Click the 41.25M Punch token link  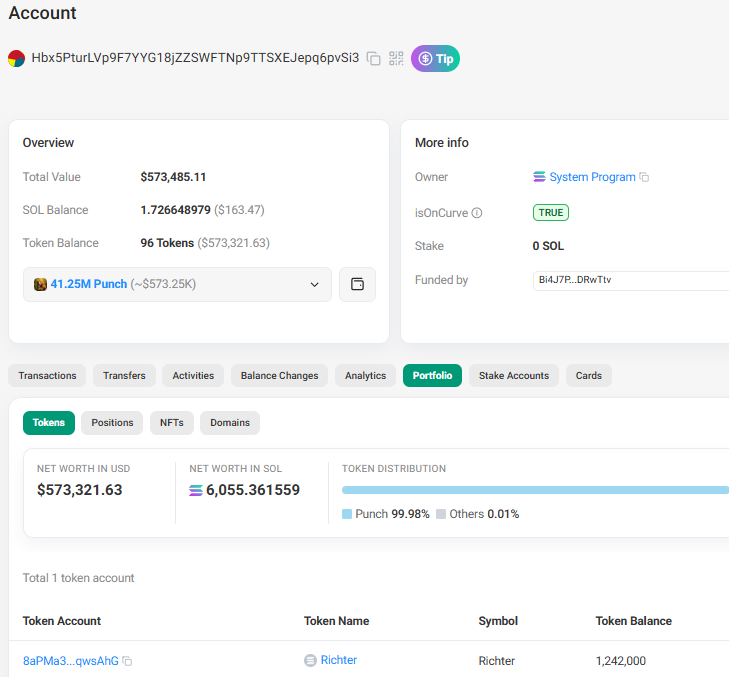tap(89, 284)
